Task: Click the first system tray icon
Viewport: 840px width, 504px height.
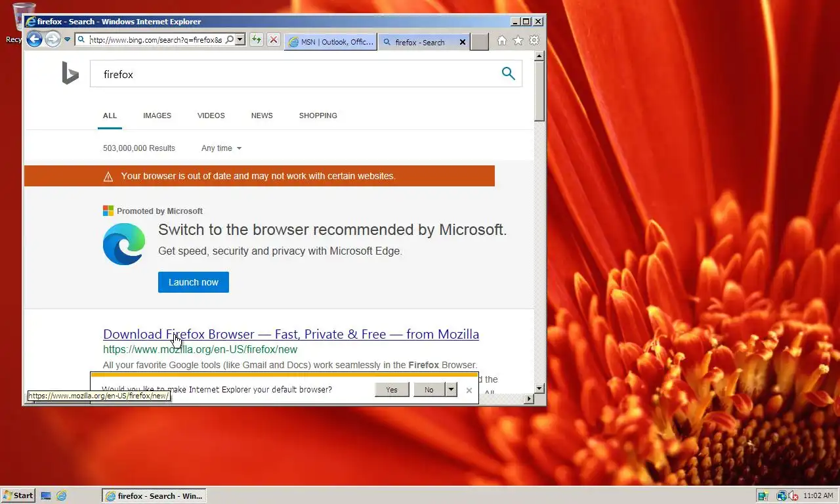Action: 763,495
